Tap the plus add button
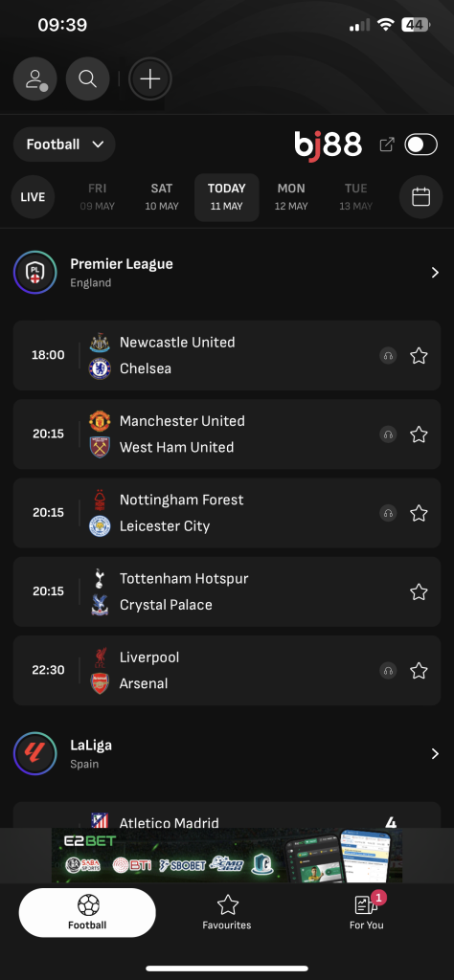Viewport: 454px width, 980px height. [150, 78]
